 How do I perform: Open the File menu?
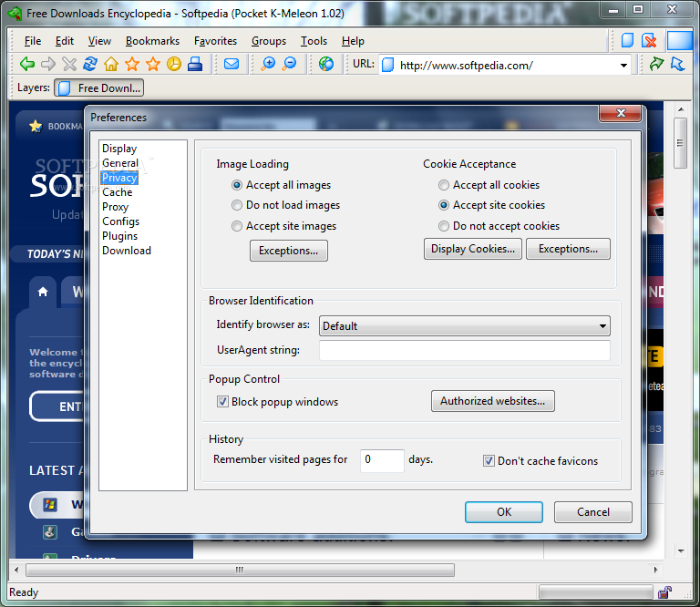[x=33, y=41]
